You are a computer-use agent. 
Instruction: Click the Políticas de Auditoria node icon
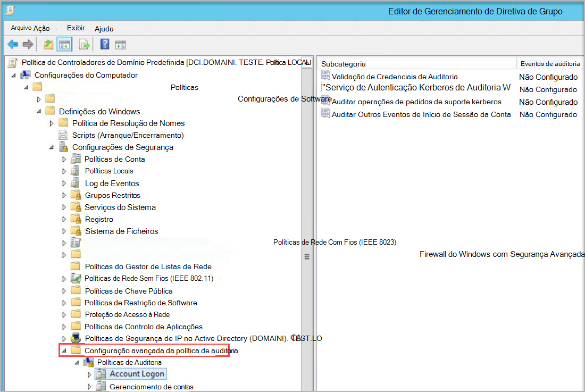tap(89, 362)
